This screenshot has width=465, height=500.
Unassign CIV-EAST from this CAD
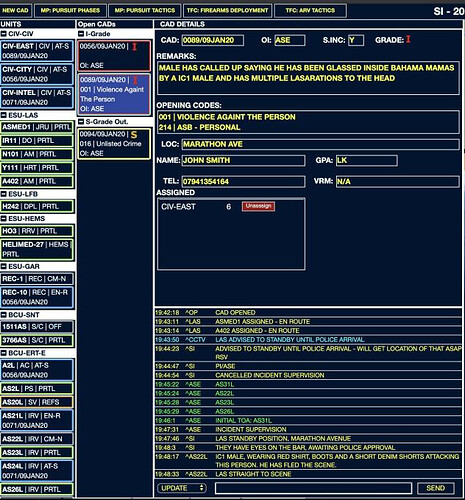[x=258, y=206]
